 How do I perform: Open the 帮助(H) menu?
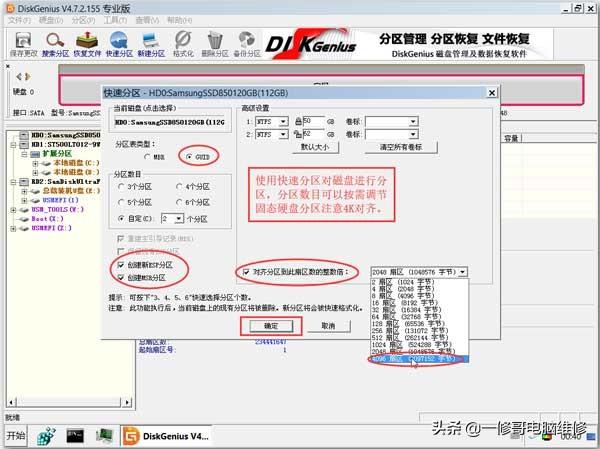click(179, 20)
